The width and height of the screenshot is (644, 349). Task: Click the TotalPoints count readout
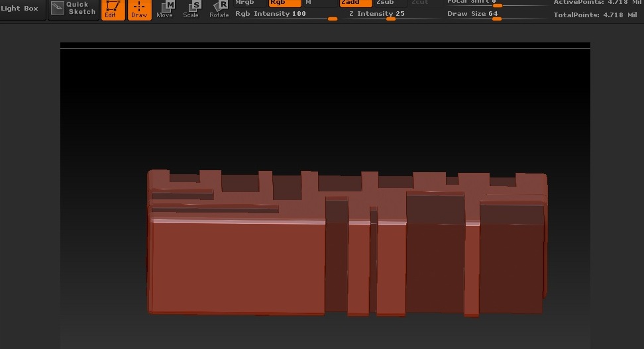tap(595, 15)
